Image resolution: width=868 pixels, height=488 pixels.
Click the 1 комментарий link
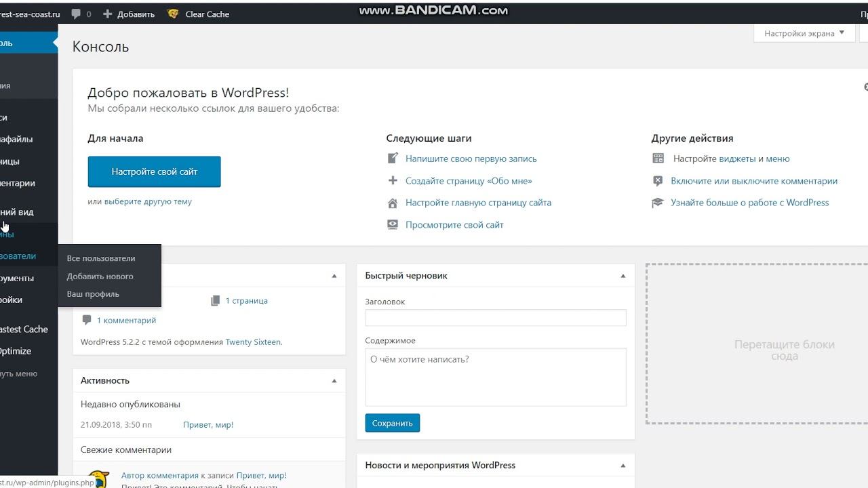(127, 320)
